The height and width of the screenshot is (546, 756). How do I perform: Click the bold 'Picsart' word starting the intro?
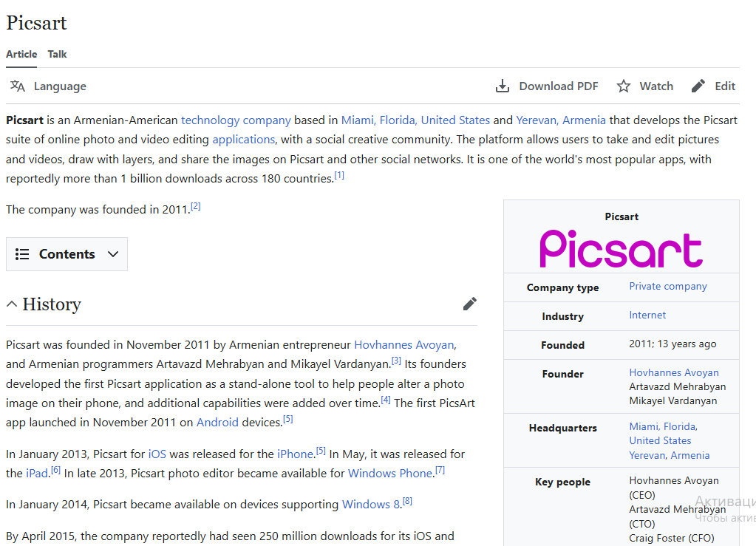pos(24,120)
